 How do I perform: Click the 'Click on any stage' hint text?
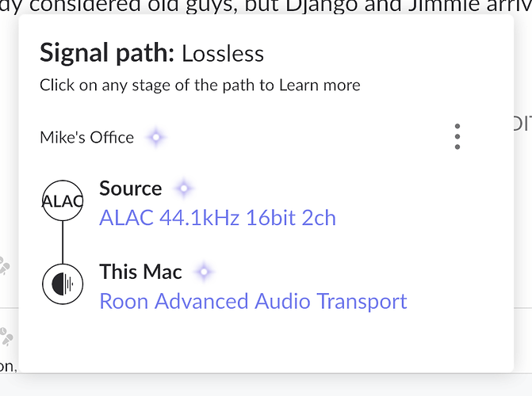point(200,85)
